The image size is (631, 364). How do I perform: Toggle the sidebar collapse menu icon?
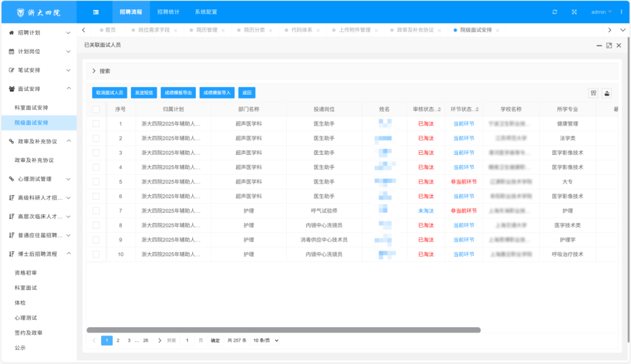pos(96,12)
